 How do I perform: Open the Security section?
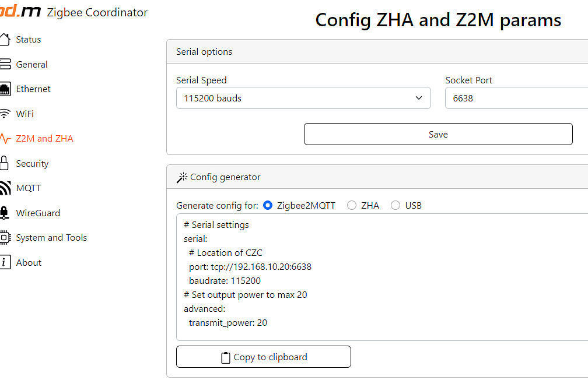[32, 163]
